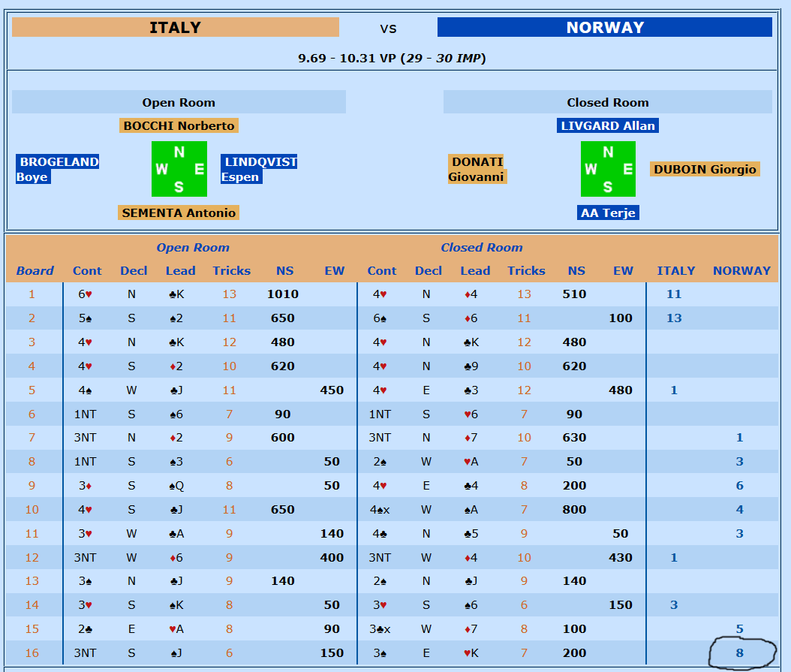
Task: Click the Open Room compass diagram
Action: (x=179, y=169)
